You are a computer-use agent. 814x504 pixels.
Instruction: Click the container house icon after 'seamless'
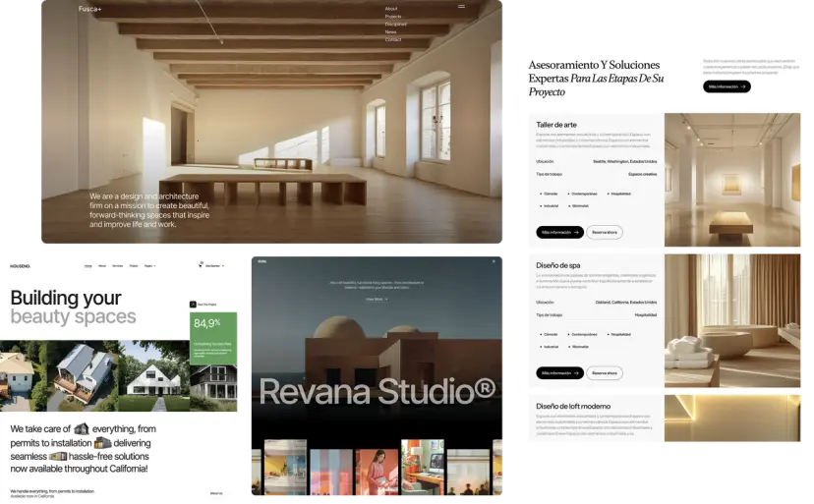click(x=58, y=456)
